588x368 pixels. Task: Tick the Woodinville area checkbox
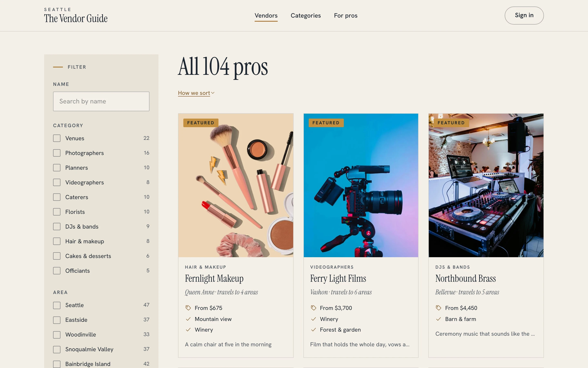pos(57,335)
